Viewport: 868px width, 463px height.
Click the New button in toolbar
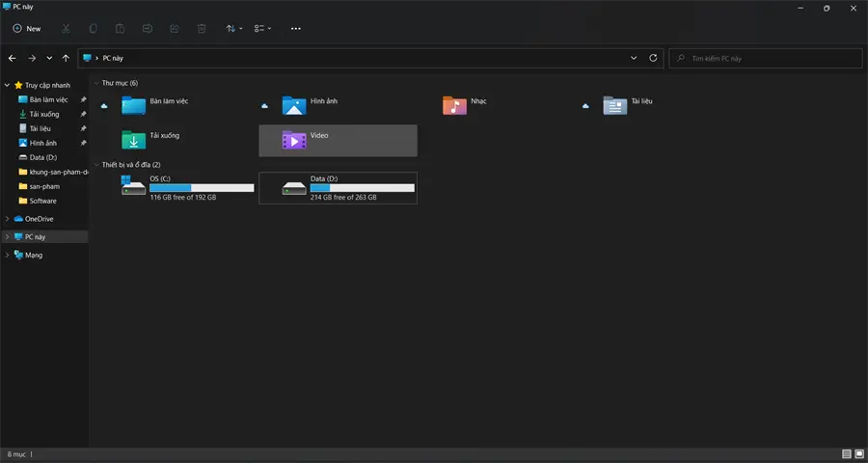(27, 28)
